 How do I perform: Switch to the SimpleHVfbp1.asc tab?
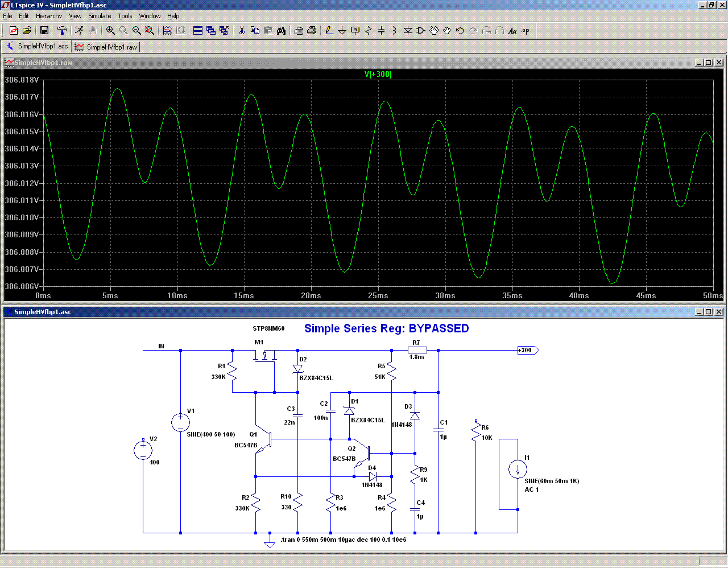(37, 47)
